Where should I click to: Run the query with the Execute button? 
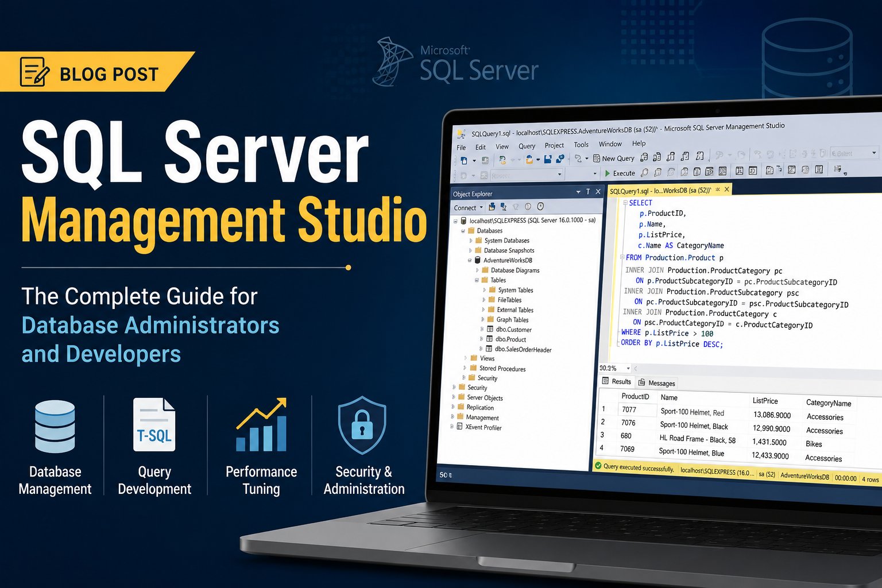[620, 173]
